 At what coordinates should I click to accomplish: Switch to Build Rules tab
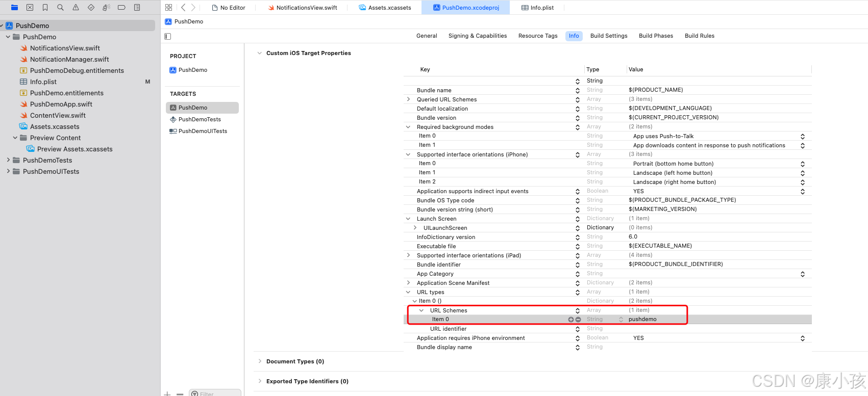pos(700,36)
